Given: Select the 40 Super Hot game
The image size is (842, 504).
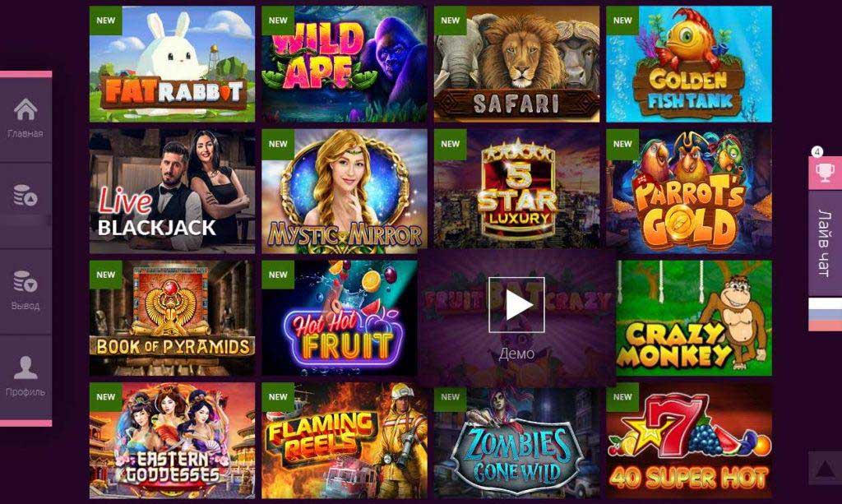Looking at the screenshot, I should 689,441.
